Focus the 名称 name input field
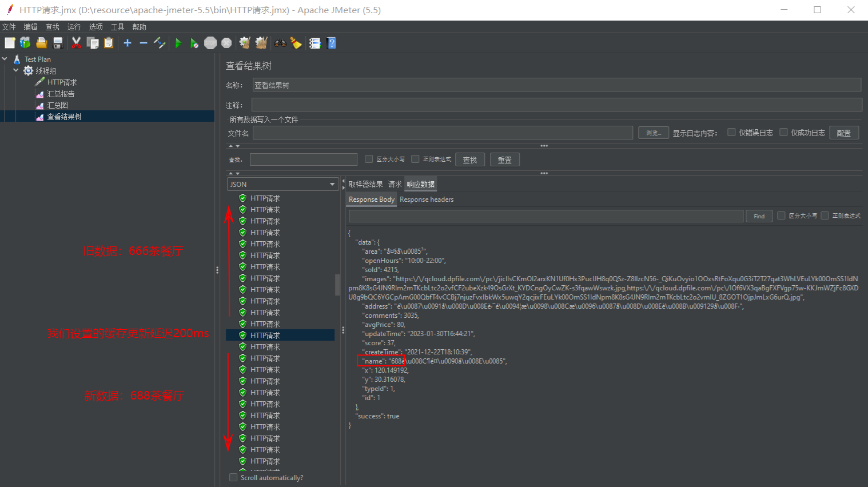This screenshot has height=487, width=868. pos(557,85)
